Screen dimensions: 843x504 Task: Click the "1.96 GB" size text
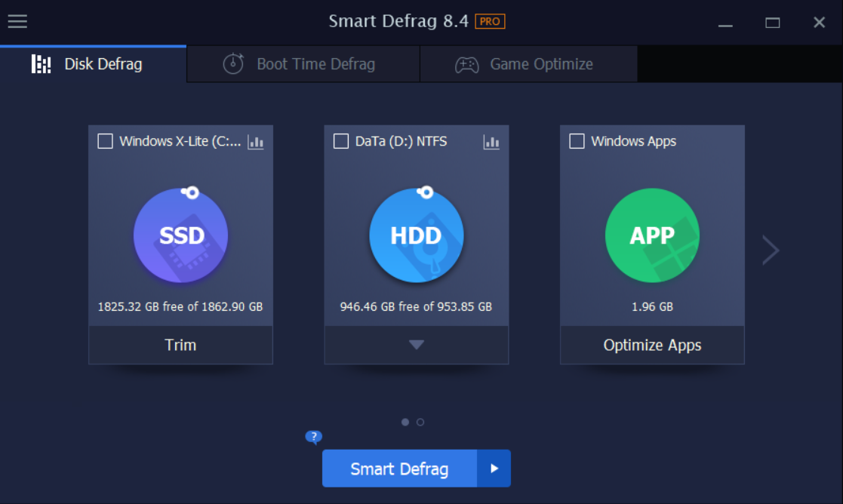pyautogui.click(x=652, y=307)
